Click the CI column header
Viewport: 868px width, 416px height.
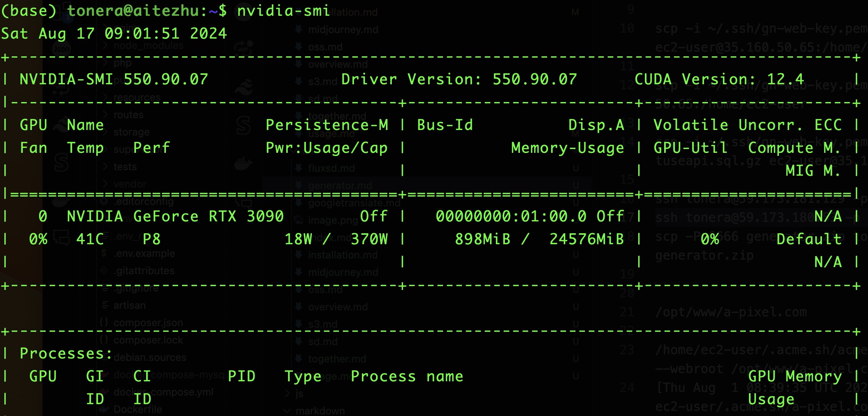click(142, 376)
